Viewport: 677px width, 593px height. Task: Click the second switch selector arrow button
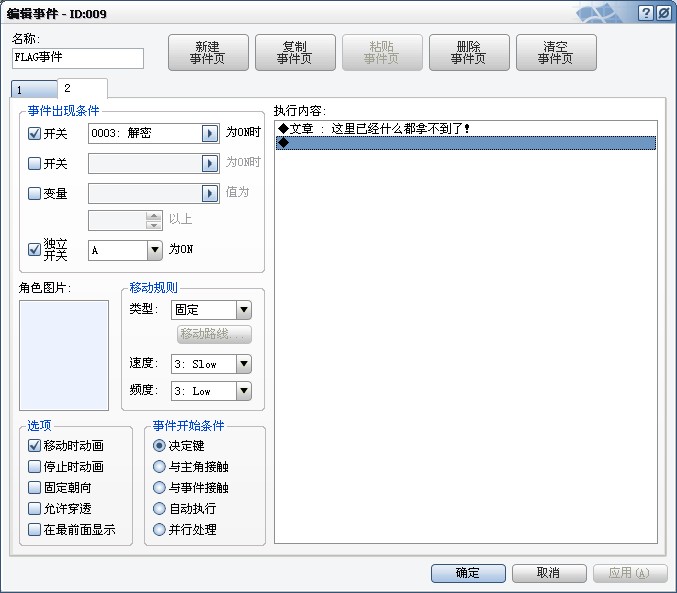[210, 163]
